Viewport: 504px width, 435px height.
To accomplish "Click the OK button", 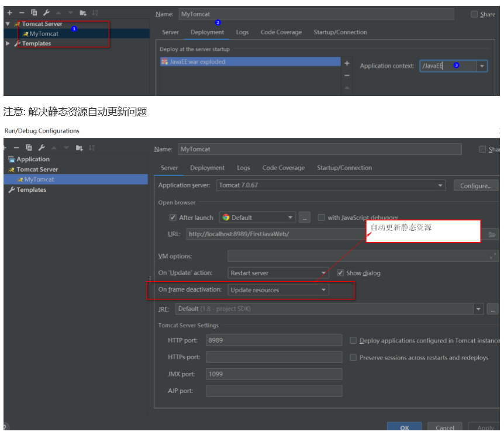I will (405, 427).
